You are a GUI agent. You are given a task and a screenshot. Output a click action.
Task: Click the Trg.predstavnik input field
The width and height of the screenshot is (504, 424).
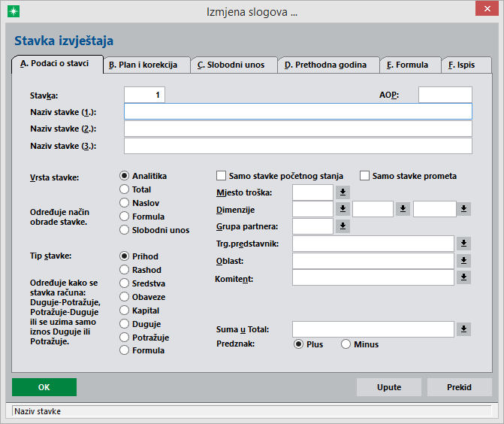pyautogui.click(x=373, y=244)
